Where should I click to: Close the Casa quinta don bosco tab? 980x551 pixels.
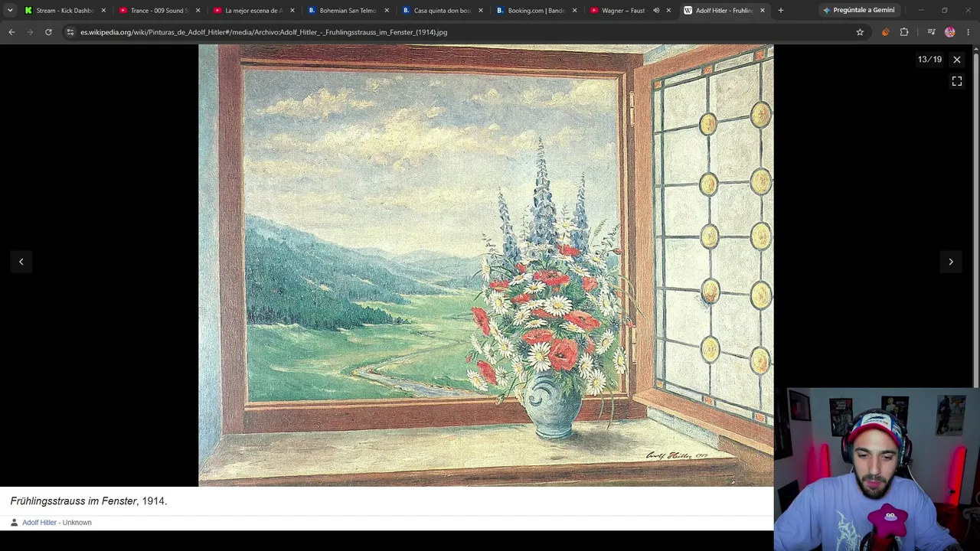point(480,11)
